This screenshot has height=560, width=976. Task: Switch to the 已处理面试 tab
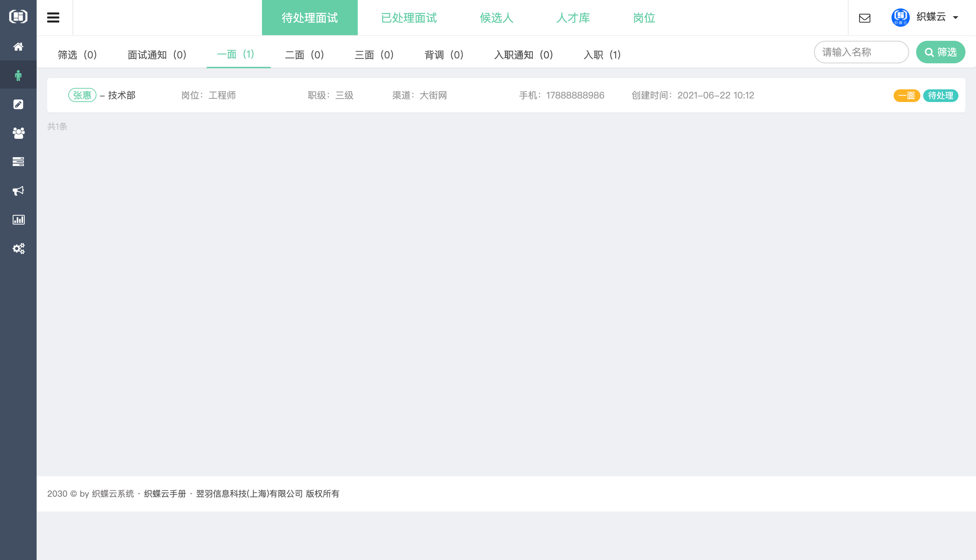tap(409, 18)
